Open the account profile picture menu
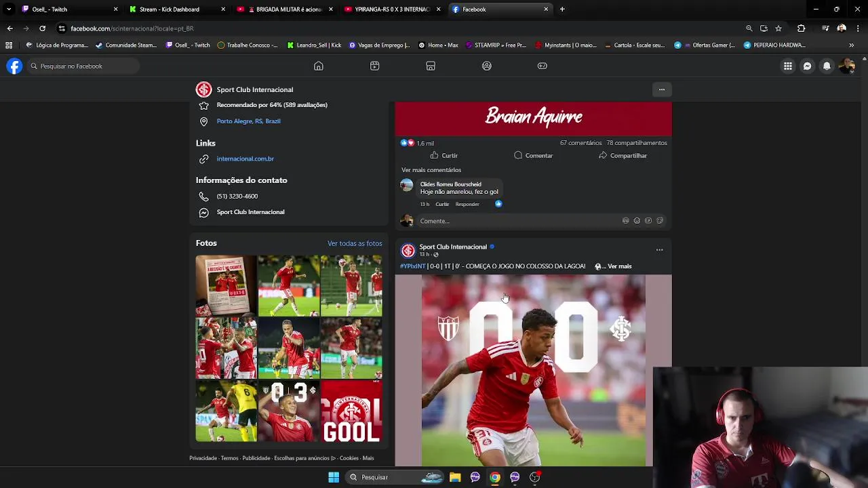 (846, 66)
